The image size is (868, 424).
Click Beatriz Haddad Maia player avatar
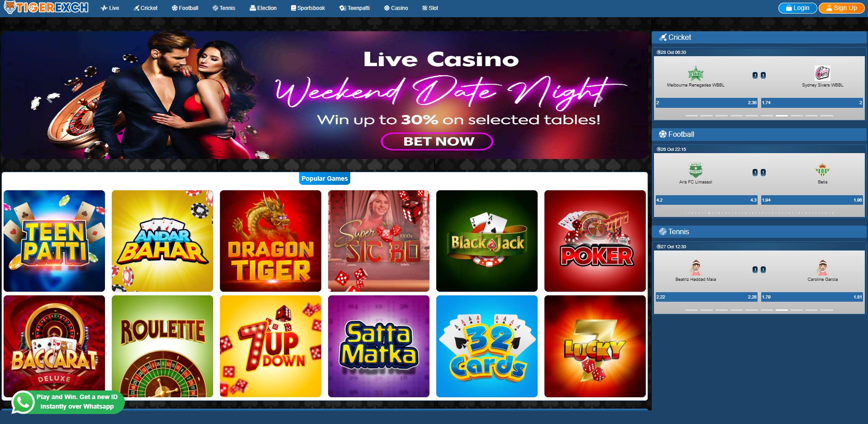pyautogui.click(x=696, y=268)
